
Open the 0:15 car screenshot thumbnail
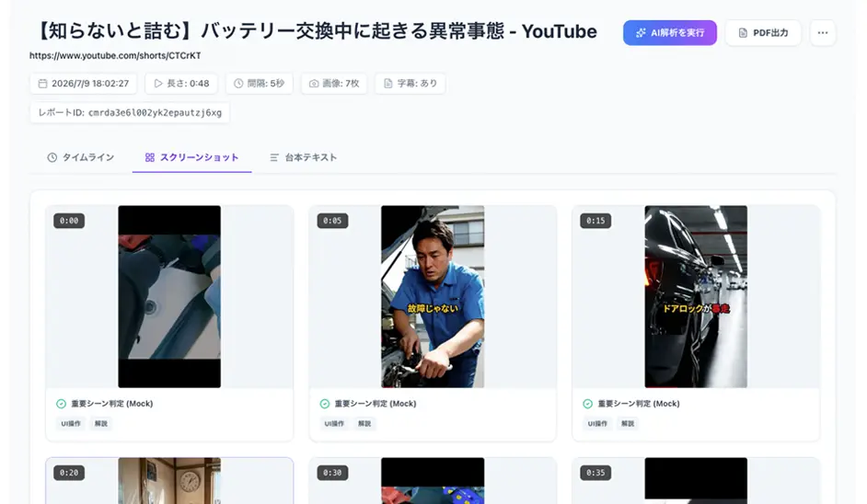pos(696,297)
